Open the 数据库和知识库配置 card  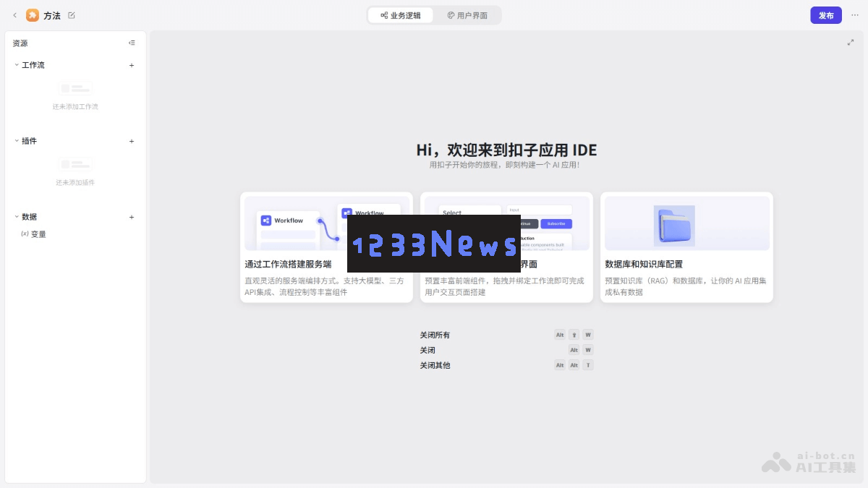click(686, 247)
